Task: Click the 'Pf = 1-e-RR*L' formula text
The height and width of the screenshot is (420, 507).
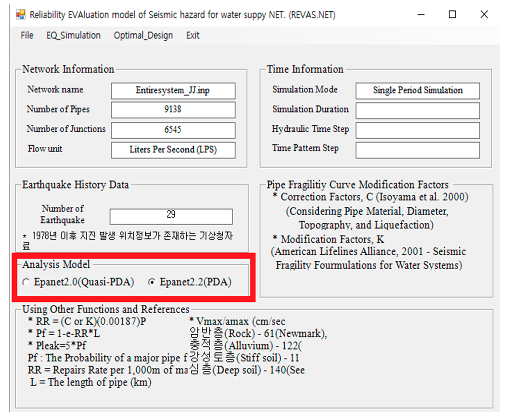Action: (64, 334)
